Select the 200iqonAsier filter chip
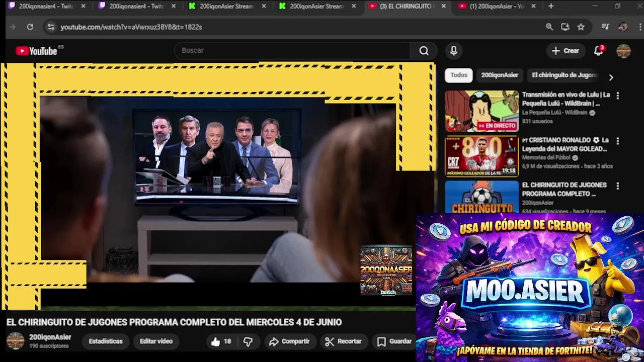This screenshot has width=644, height=362. pos(500,75)
